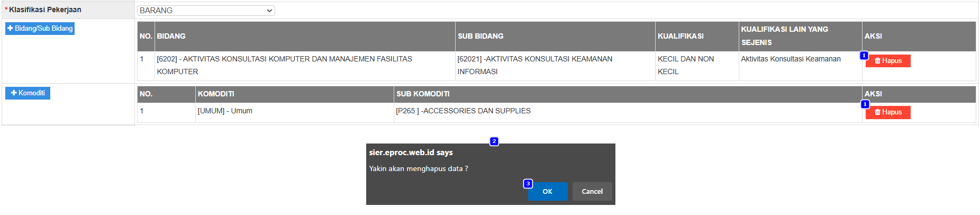Open the Klasifikasi Pekerjaan dropdown showing BARANG
Screen dimensions: 980x215
(x=206, y=11)
